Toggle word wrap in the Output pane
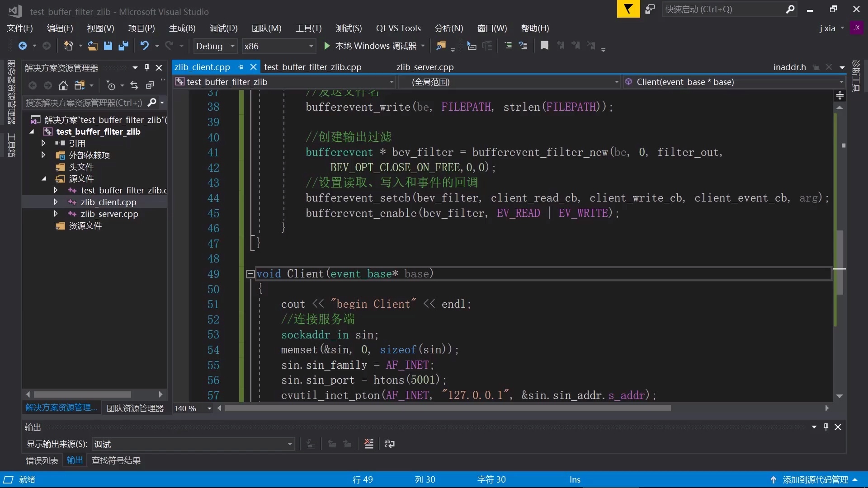Viewport: 868px width, 488px height. 389,444
